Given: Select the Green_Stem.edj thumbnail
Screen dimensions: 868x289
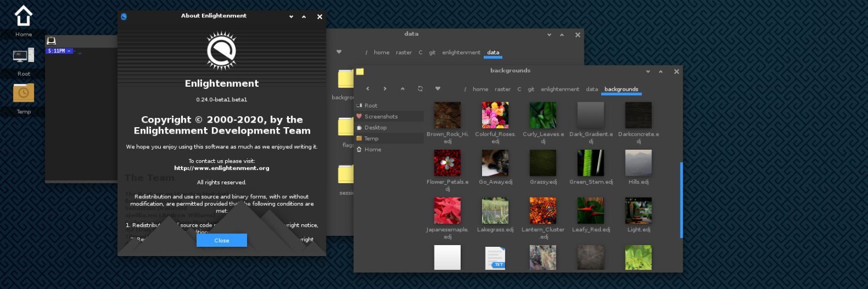Looking at the screenshot, I should (x=591, y=163).
